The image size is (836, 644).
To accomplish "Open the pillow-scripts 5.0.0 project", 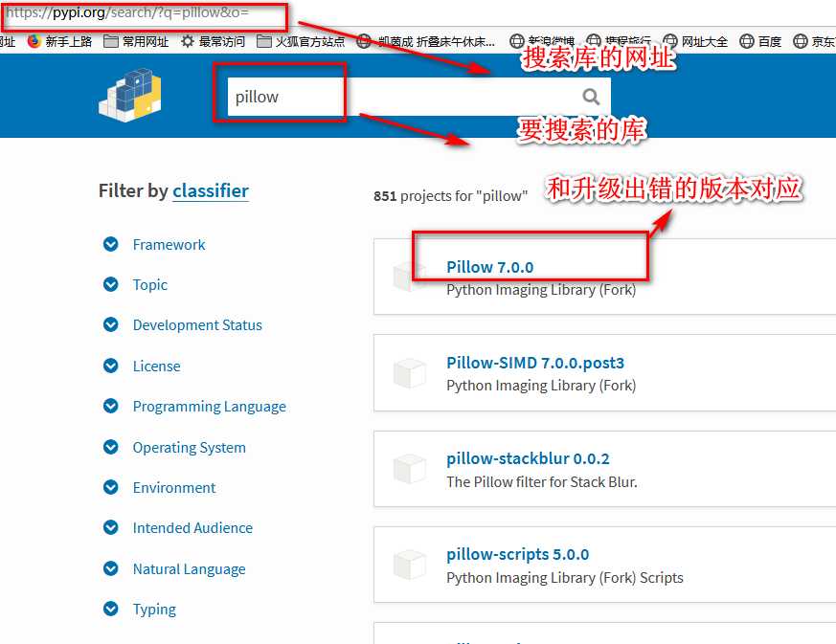I will 518,554.
